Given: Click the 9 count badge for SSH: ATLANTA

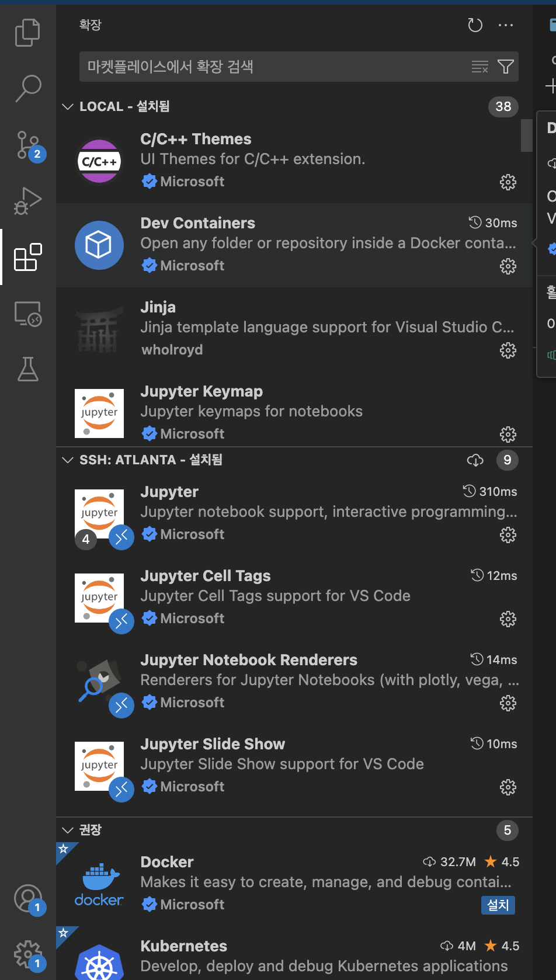Looking at the screenshot, I should (508, 460).
